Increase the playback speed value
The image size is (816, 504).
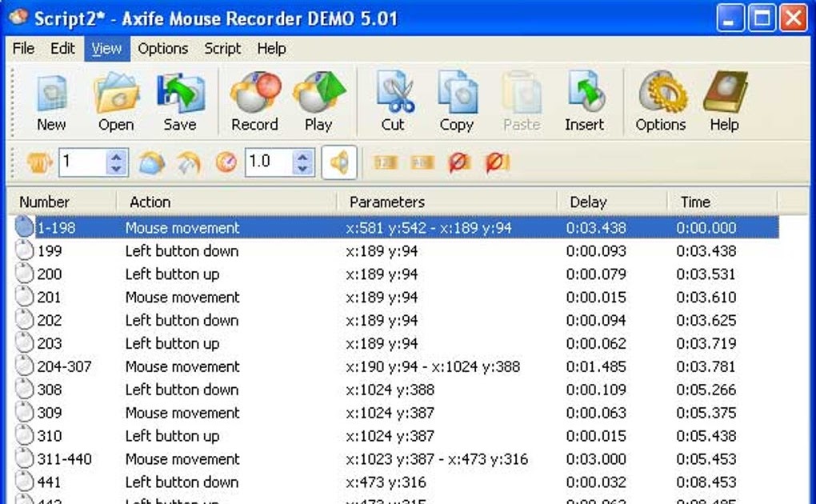click(303, 156)
